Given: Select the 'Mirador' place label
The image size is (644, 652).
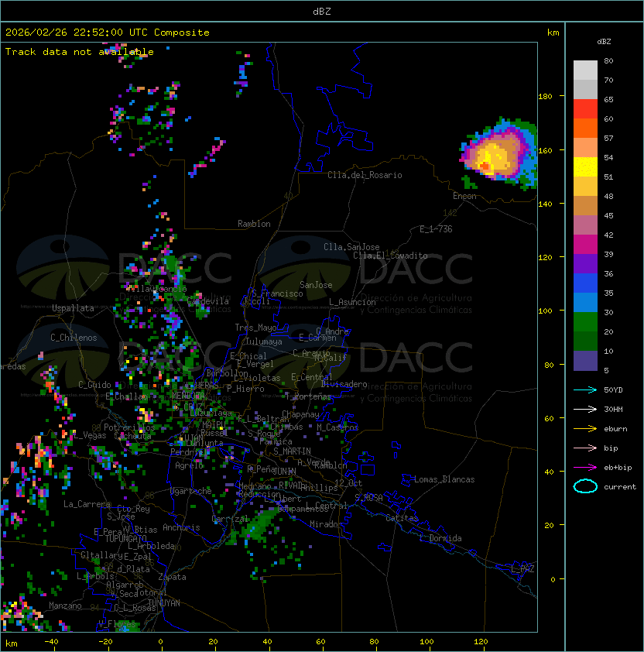Looking at the screenshot, I should coord(327,524).
